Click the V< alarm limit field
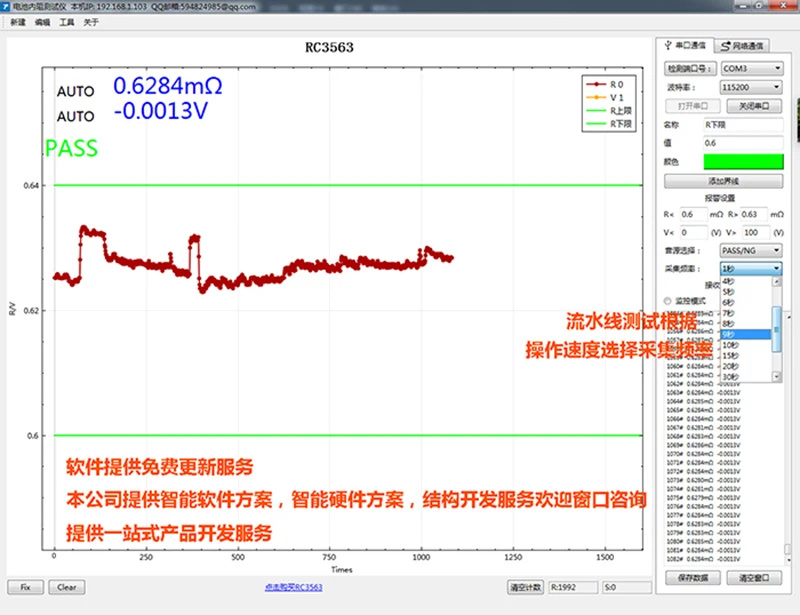Viewport: 800px width, 615px height. click(x=693, y=233)
